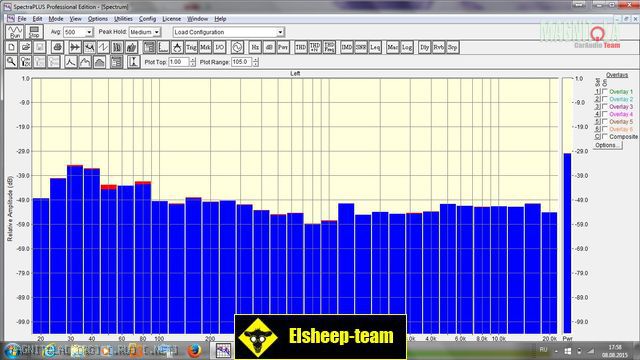
Task: Enable the Overlay 1 checkbox
Action: point(605,91)
